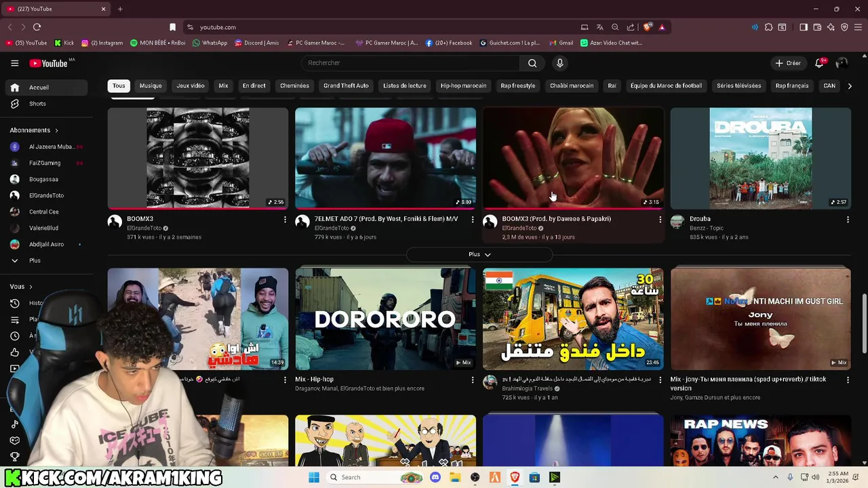868x488 pixels.
Task: Click the Windows Start button
Action: 314,477
